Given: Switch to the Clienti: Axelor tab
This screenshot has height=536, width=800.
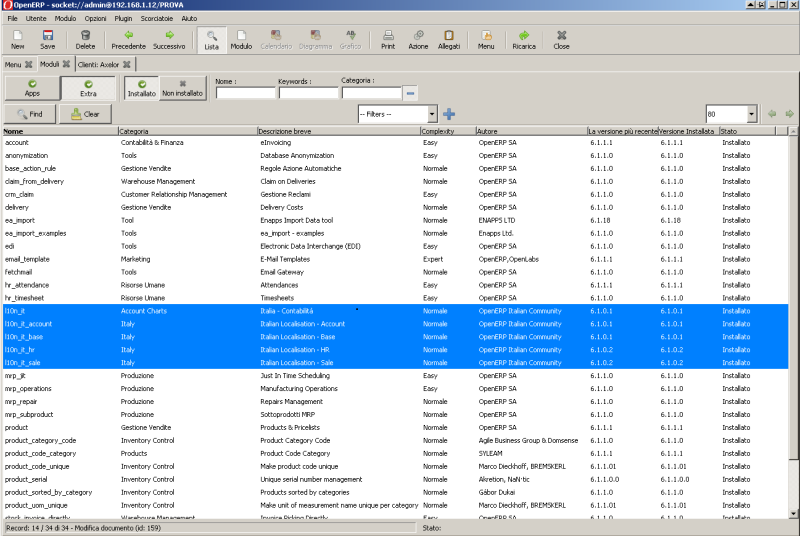Looking at the screenshot, I should click(98, 64).
